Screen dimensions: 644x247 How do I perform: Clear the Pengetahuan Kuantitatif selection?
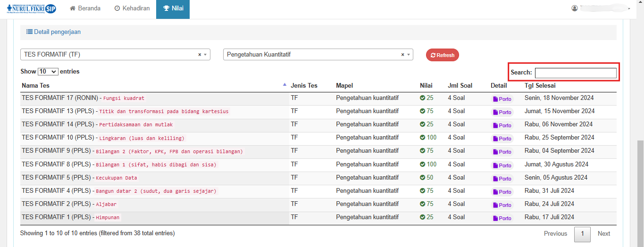[402, 55]
